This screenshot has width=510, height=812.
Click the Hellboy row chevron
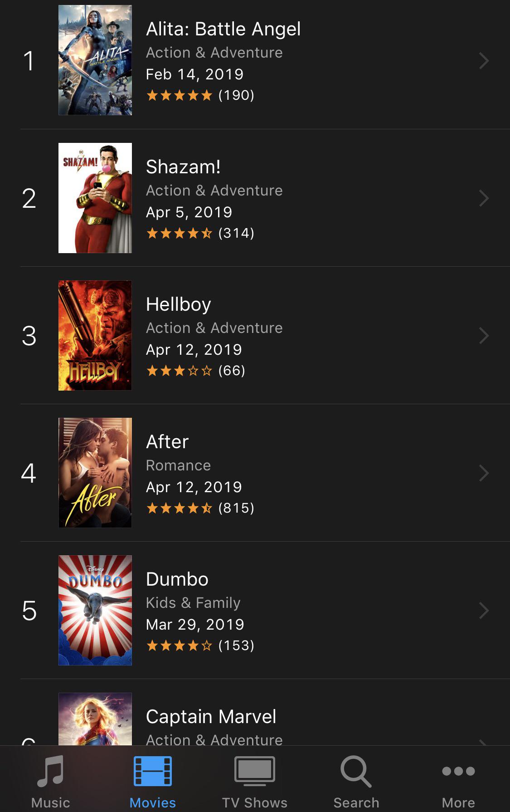click(484, 335)
